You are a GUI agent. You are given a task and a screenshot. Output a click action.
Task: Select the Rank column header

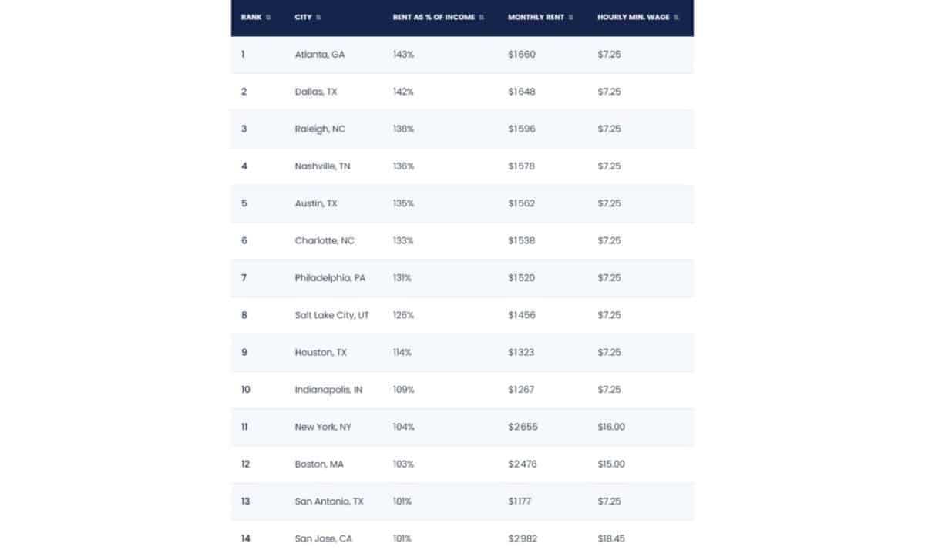click(251, 18)
